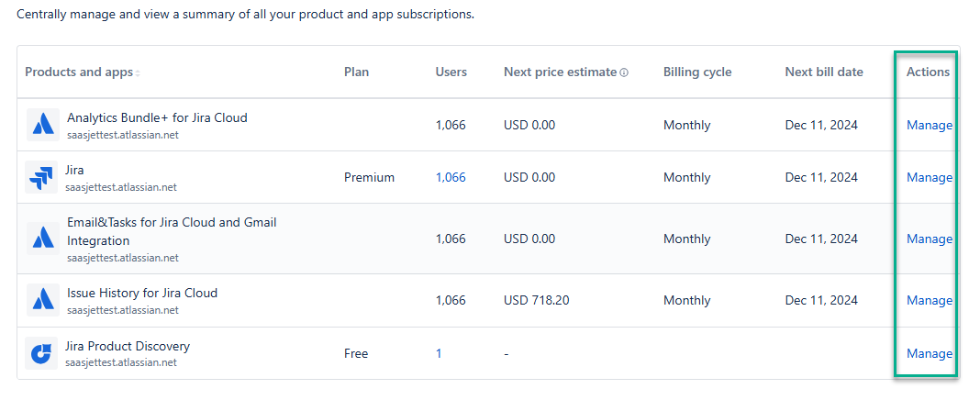Click the Next price estimate info icon
Viewport: 980px width, 400px height.
pos(624,72)
